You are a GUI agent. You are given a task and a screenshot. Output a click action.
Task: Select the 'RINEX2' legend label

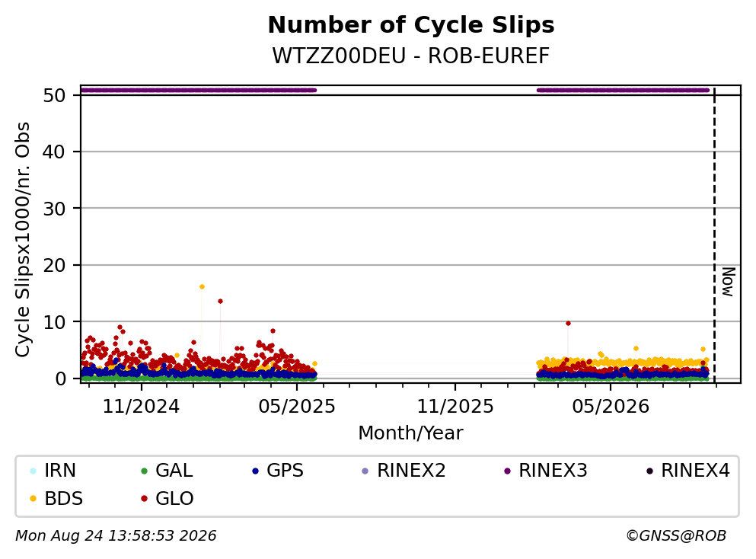click(411, 471)
